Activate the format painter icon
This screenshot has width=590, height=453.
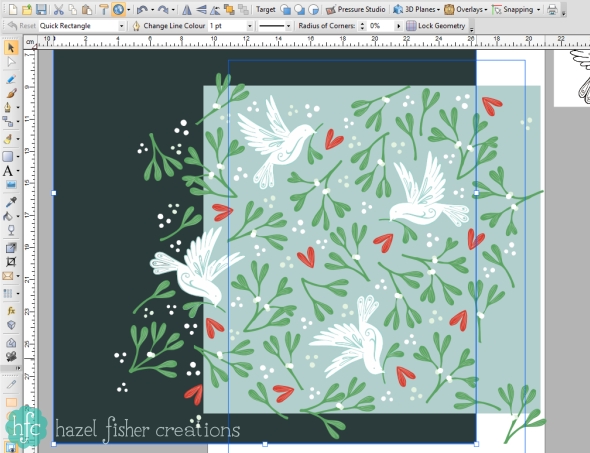[x=103, y=9]
